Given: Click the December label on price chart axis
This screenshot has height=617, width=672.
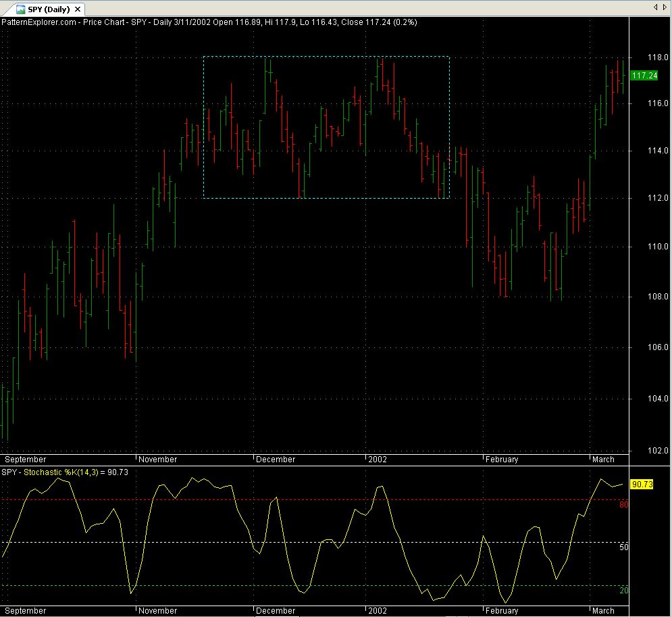Looking at the screenshot, I should pos(276,460).
